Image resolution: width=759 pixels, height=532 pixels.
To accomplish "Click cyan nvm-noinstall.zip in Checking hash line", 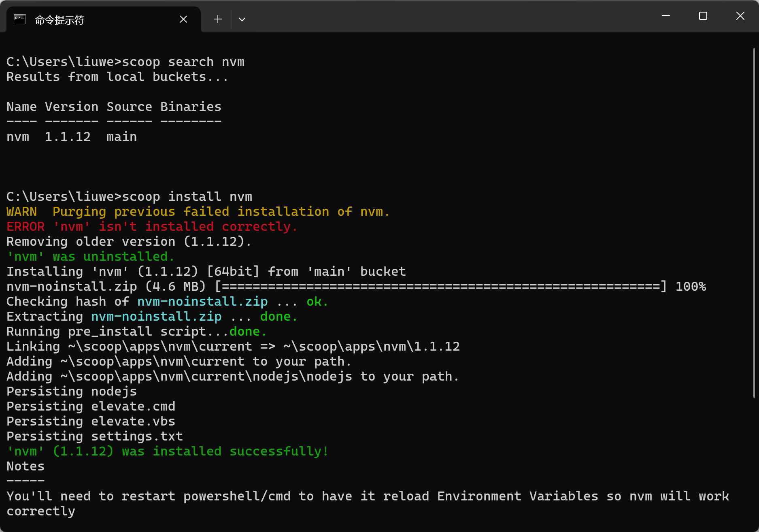I will [202, 302].
